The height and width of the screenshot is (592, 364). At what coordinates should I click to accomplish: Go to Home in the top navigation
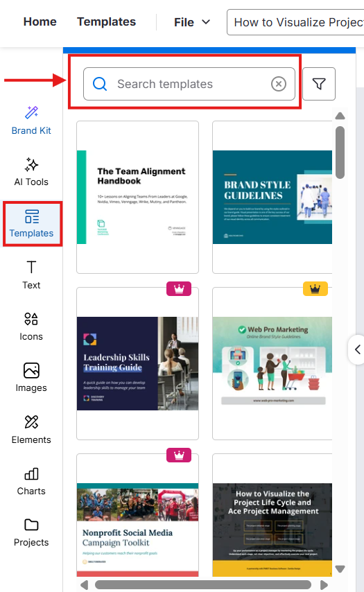(x=40, y=22)
